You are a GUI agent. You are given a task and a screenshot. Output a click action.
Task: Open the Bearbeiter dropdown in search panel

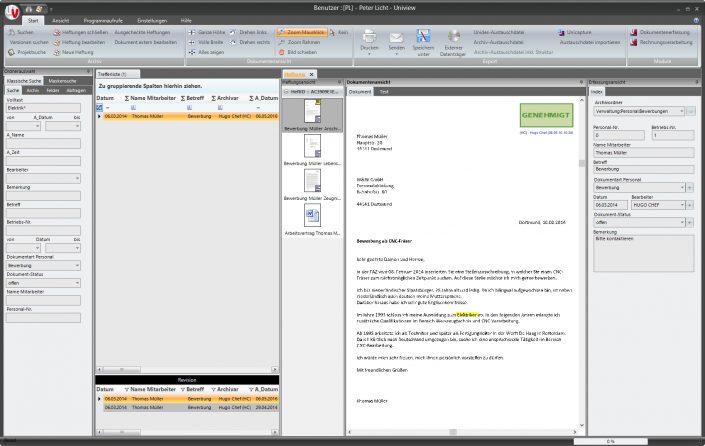coord(77,178)
